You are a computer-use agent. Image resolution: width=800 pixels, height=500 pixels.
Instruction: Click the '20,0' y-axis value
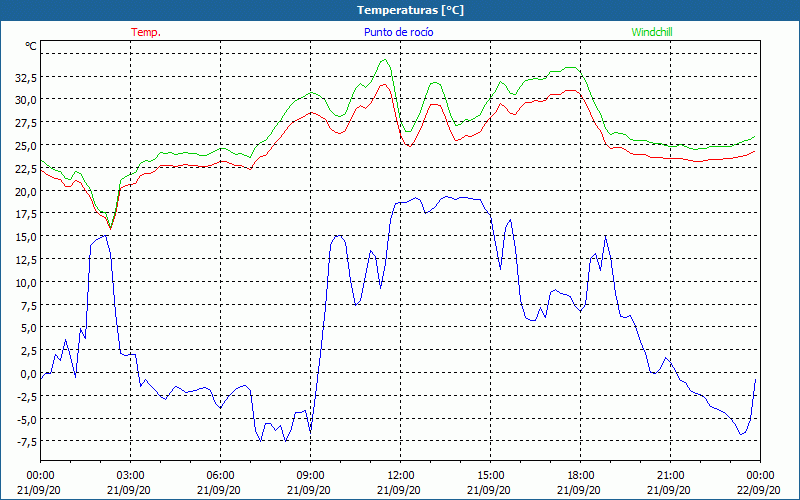pos(26,191)
